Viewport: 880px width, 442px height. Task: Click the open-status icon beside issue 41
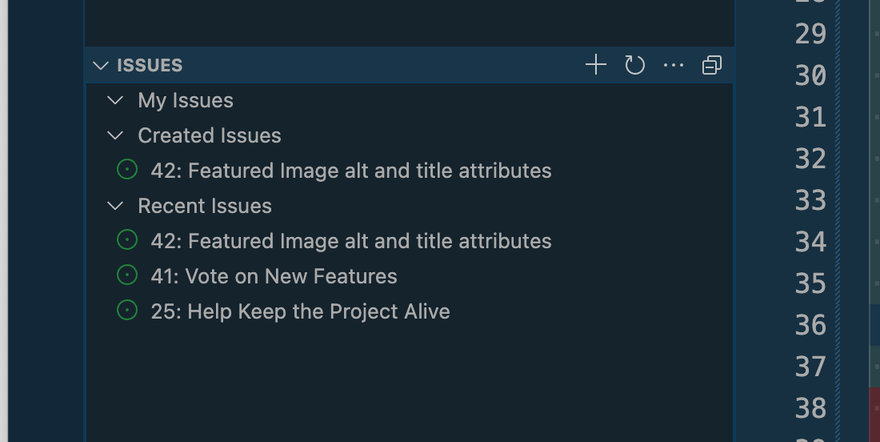(x=127, y=276)
